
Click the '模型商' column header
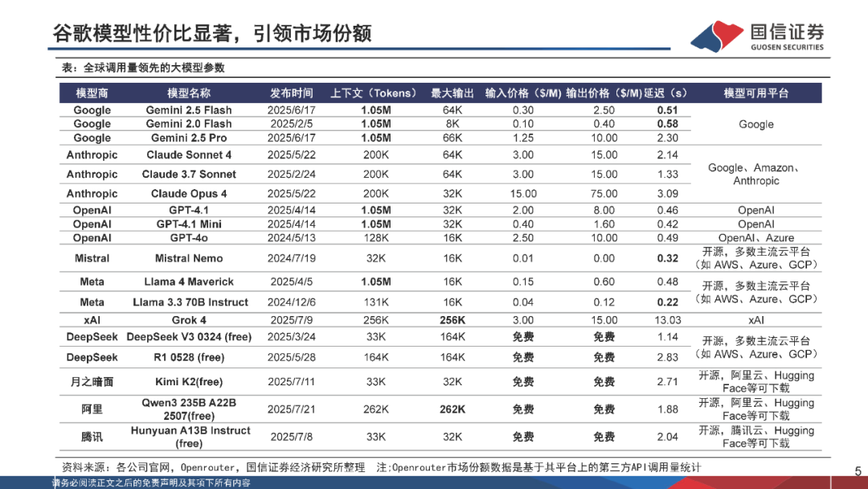click(x=92, y=93)
